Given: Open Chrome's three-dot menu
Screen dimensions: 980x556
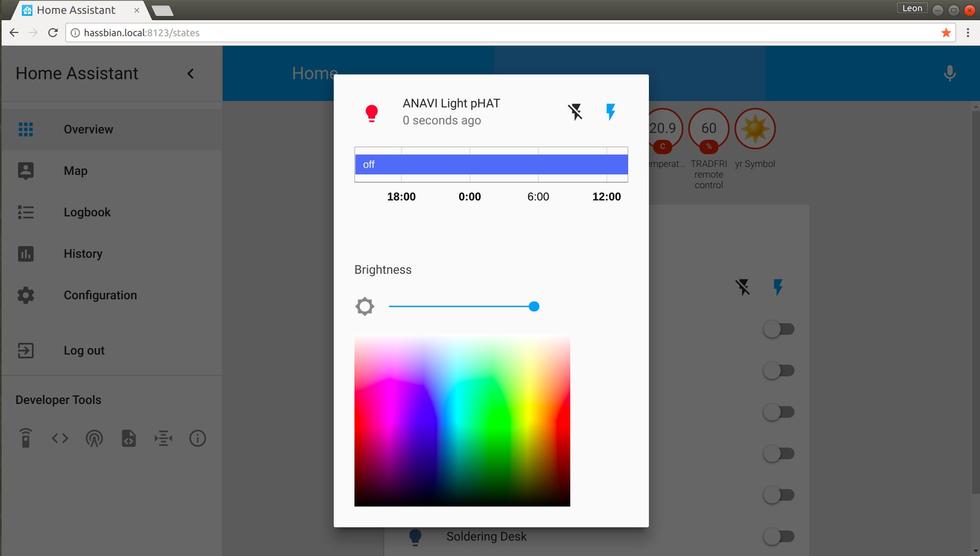Looking at the screenshot, I should (x=968, y=32).
